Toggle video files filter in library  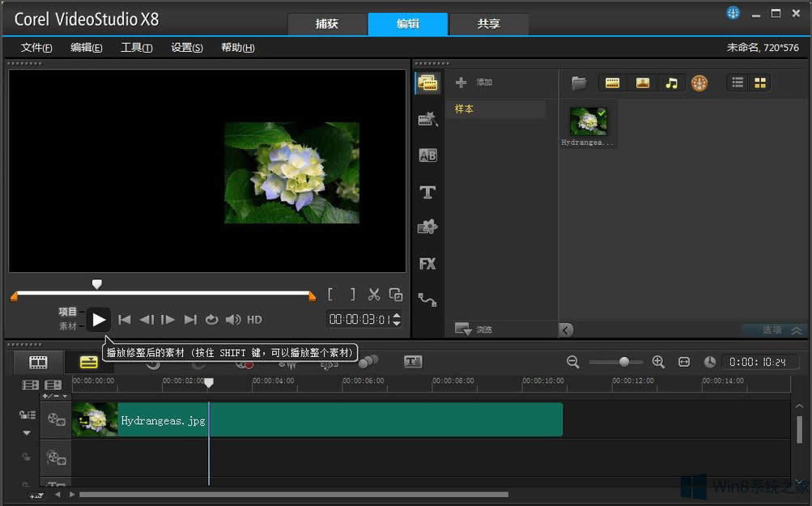[x=613, y=83]
